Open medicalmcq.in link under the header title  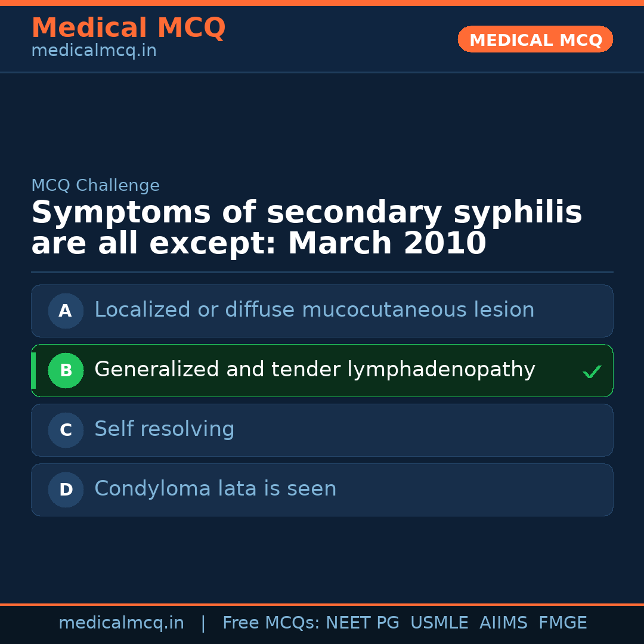tap(94, 51)
